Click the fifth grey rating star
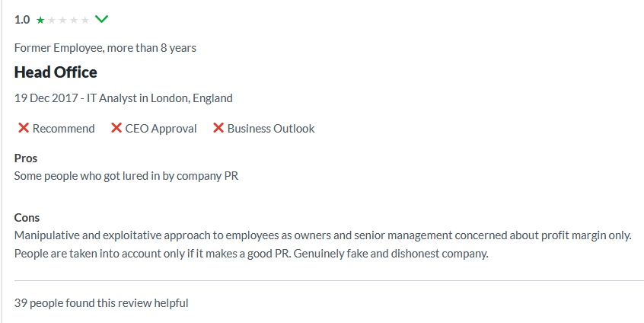The width and height of the screenshot is (644, 323). [x=84, y=21]
